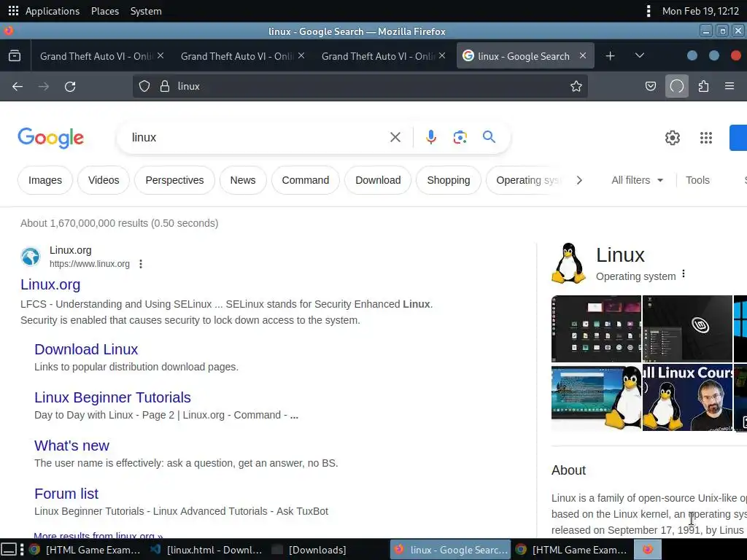
Task: Open the Linux Beginner Tutorials sitelink
Action: tap(112, 397)
